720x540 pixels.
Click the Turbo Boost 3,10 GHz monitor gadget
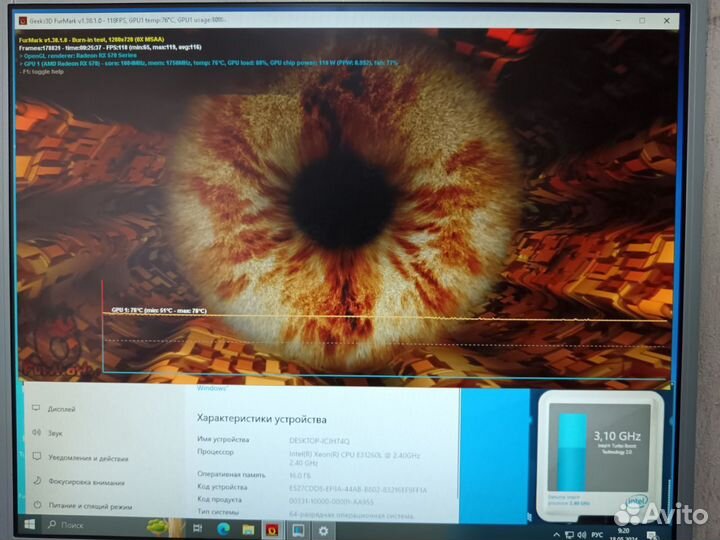click(600, 445)
